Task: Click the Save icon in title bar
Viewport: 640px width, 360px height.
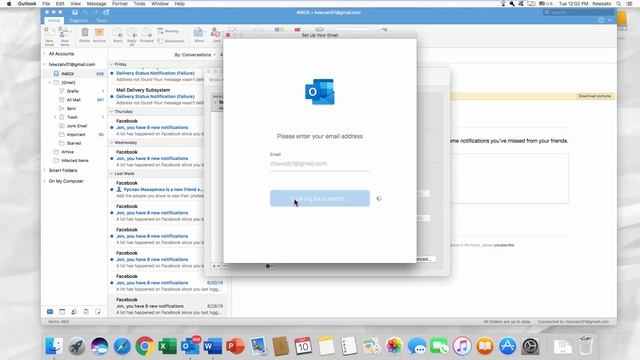Action: [x=75, y=13]
